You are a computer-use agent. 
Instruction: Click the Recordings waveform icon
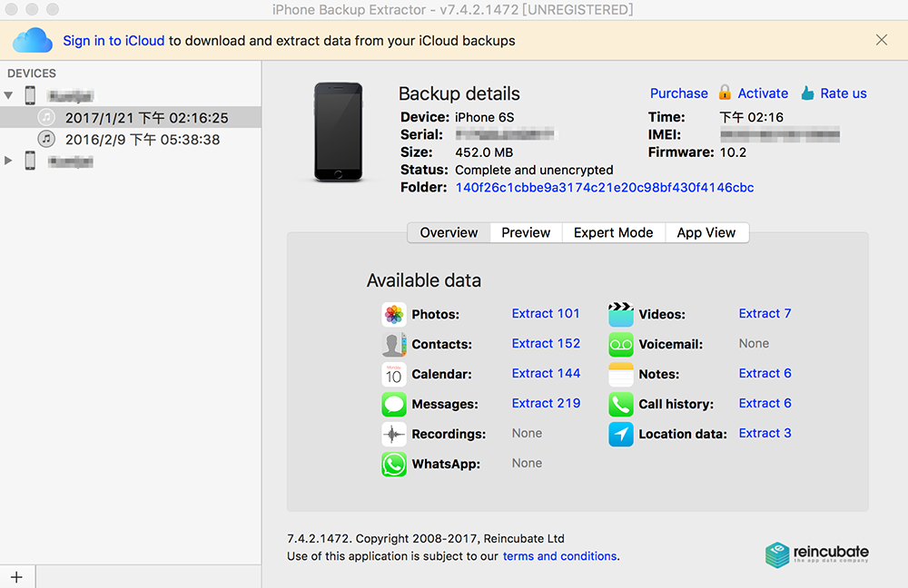[x=394, y=434]
